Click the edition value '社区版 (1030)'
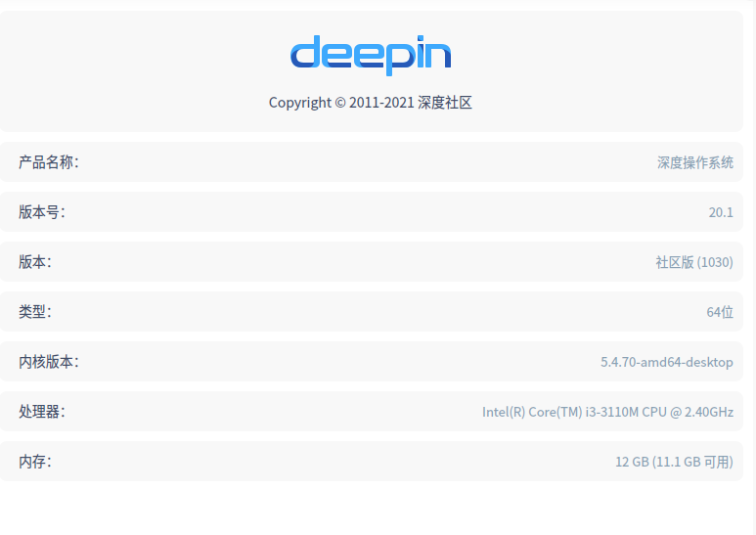This screenshot has width=756, height=535. pos(694,262)
